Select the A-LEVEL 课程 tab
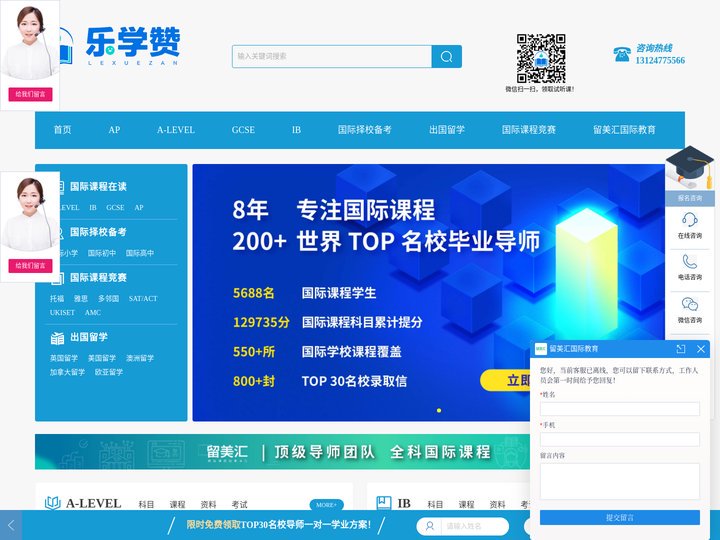This screenshot has height=540, width=720. point(177,504)
